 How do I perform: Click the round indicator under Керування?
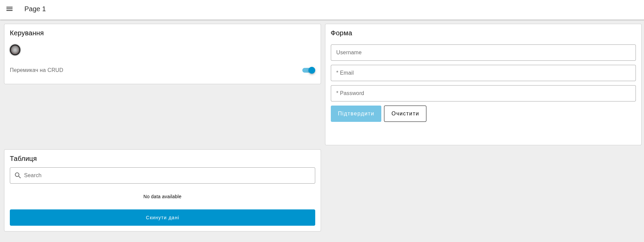point(15,50)
